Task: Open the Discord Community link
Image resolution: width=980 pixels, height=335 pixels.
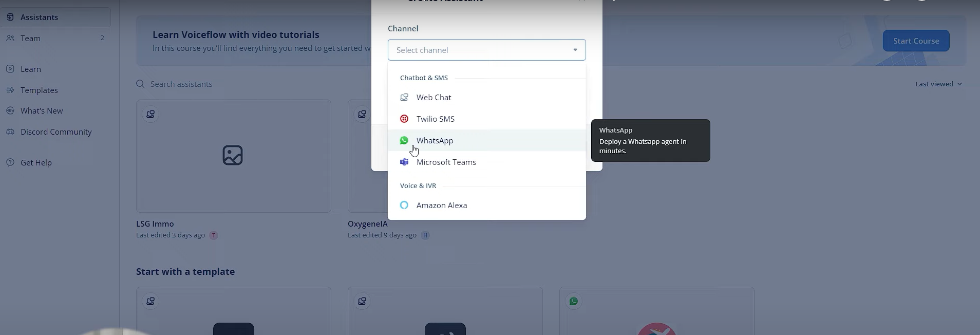Action: click(x=55, y=132)
